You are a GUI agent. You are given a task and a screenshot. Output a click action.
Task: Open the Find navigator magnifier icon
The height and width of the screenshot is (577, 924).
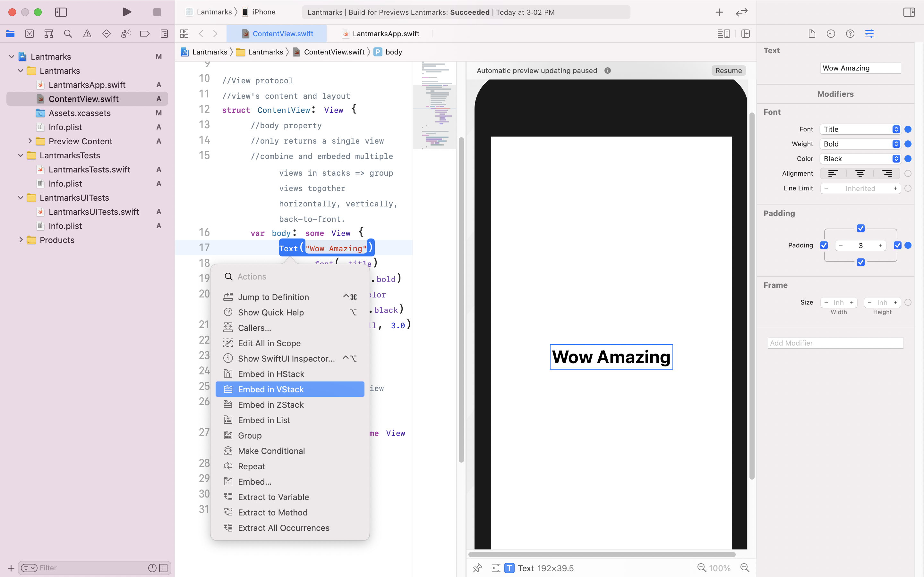(68, 34)
